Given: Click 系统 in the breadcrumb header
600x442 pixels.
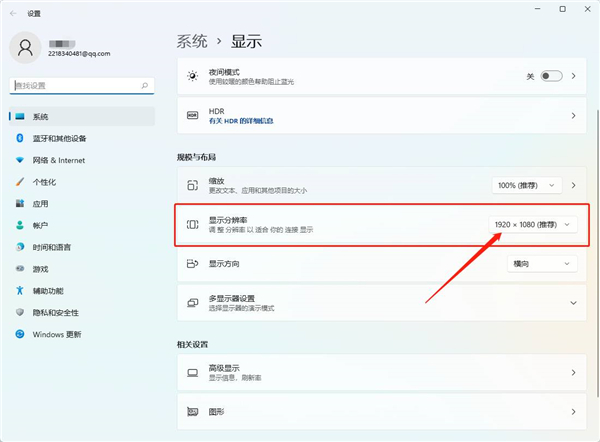Looking at the screenshot, I should pos(193,41).
